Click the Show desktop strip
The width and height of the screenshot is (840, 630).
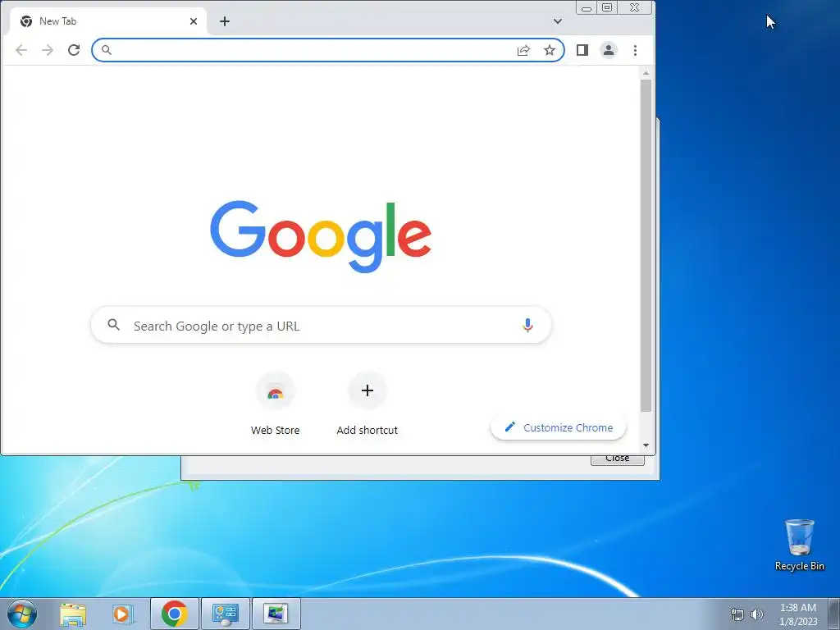click(x=834, y=614)
